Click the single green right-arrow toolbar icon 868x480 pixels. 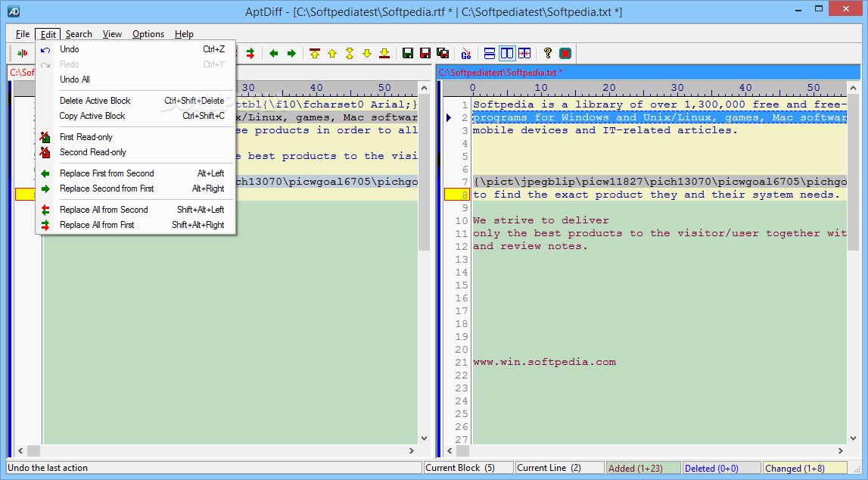pos(291,53)
